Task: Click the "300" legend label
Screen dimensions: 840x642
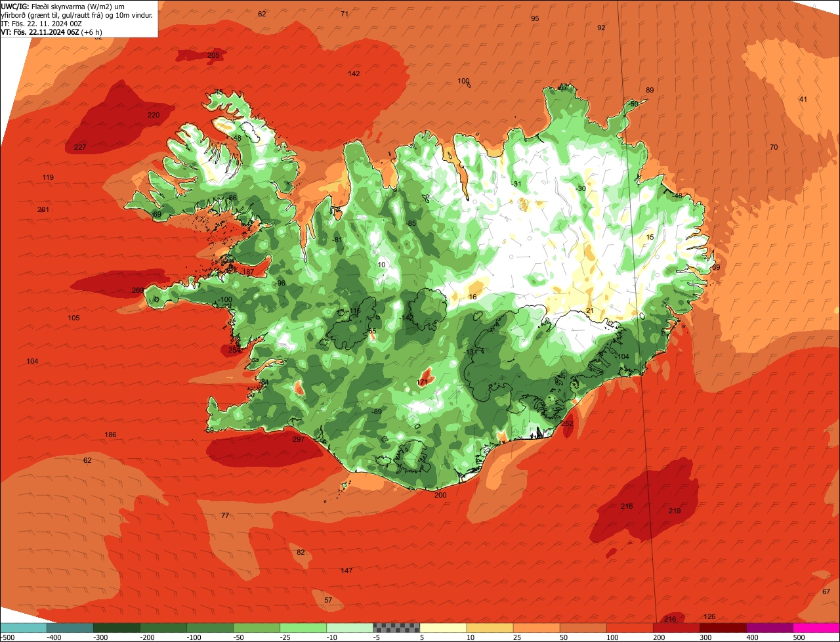Action: [705, 637]
